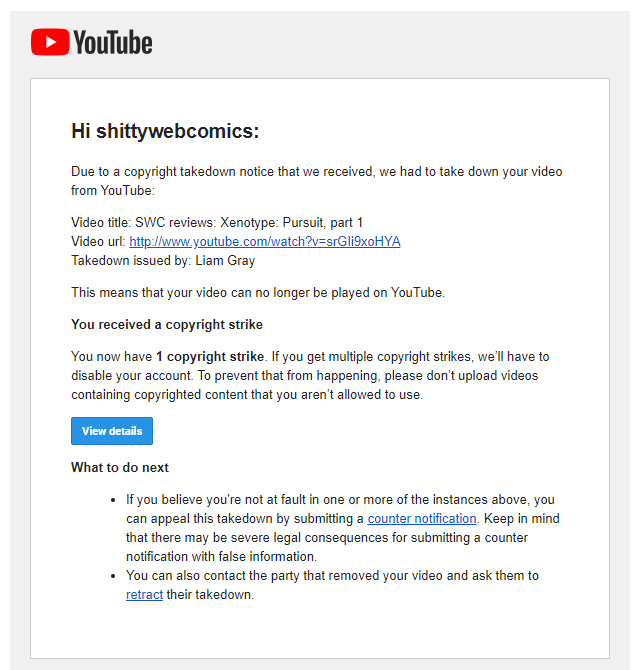Viewport: 643px width, 670px height.
Task: Click the "severe legal consequences" warning text
Action: tap(311, 537)
